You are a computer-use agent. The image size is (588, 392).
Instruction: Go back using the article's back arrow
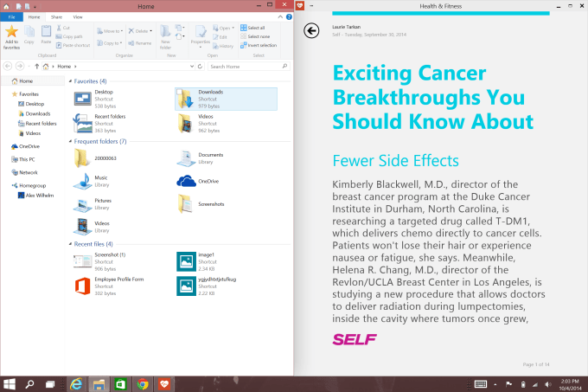pyautogui.click(x=311, y=31)
